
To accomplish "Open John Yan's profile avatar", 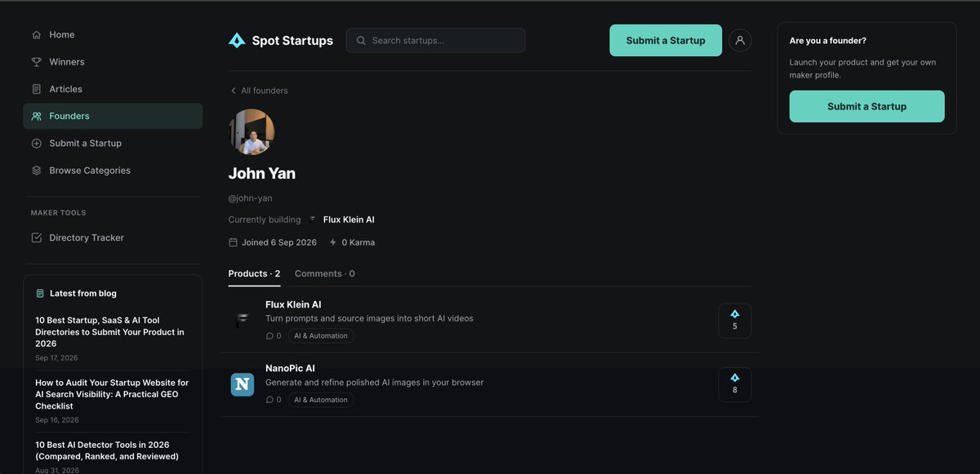I will [x=252, y=132].
